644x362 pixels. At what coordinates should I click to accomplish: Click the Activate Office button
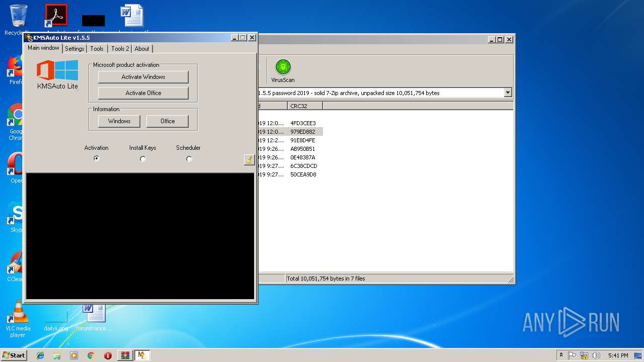pos(143,93)
